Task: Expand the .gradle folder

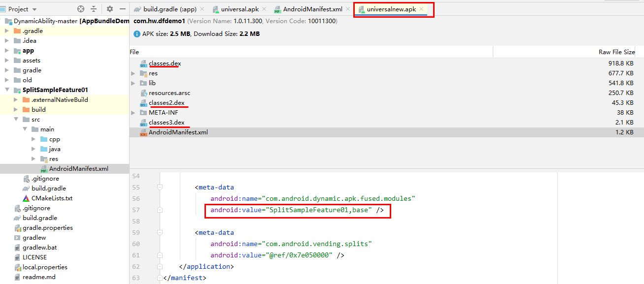Action: (7, 31)
